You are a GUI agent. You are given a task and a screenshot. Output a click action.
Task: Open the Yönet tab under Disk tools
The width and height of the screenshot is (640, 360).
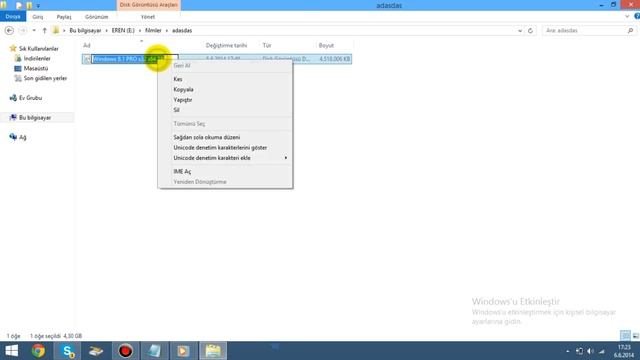tap(148, 17)
